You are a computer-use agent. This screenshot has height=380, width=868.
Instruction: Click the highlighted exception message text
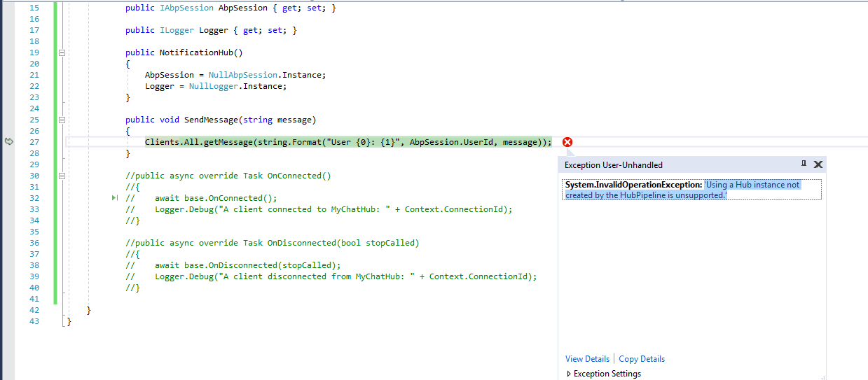pyautogui.click(x=682, y=190)
